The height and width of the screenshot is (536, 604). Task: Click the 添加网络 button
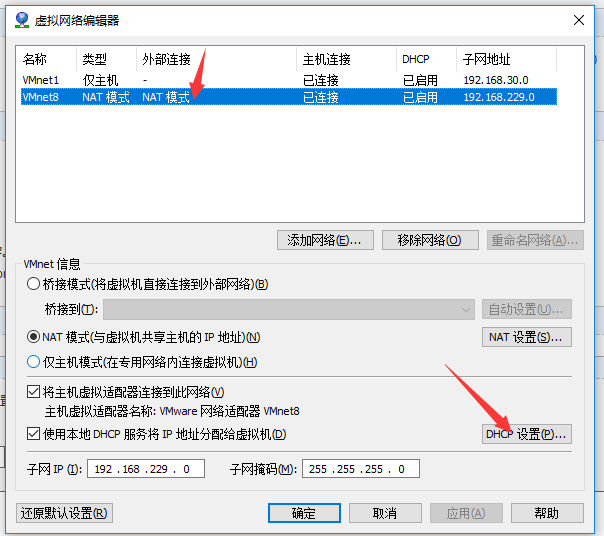pos(325,240)
